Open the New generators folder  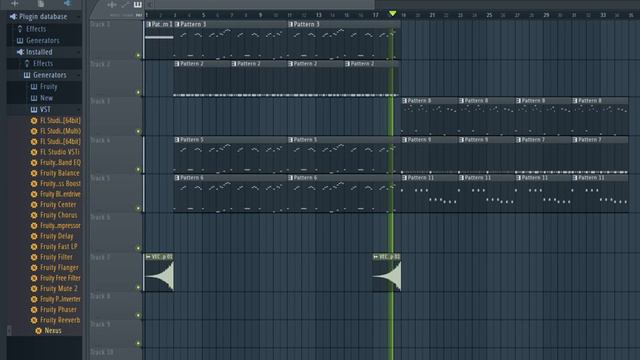46,98
